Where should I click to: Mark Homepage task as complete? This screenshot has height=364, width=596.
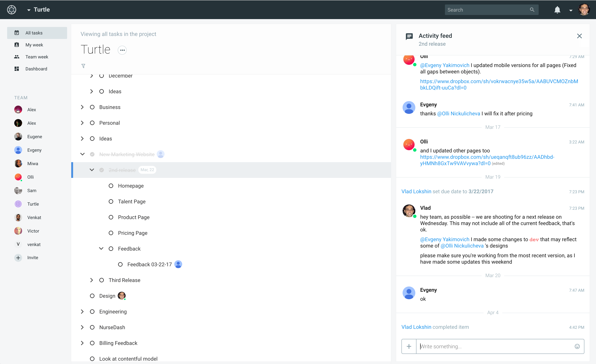pyautogui.click(x=111, y=186)
